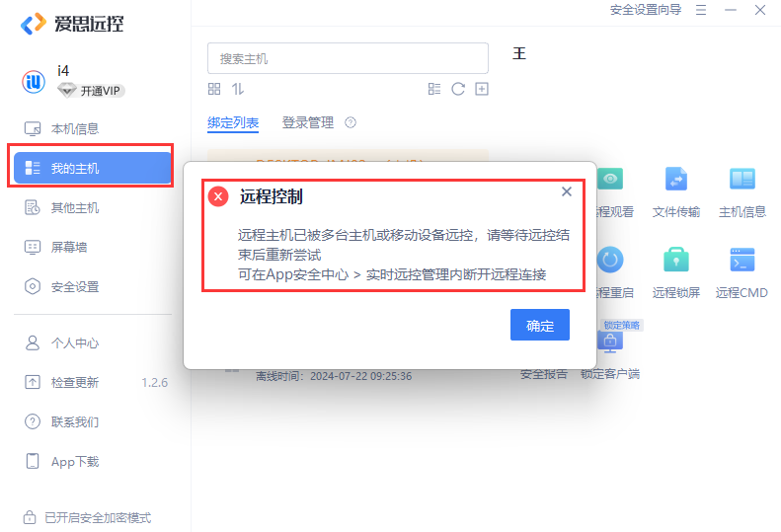Click the 离线时间 2024-07-22 text
The width and height of the screenshot is (781, 532).
334,376
